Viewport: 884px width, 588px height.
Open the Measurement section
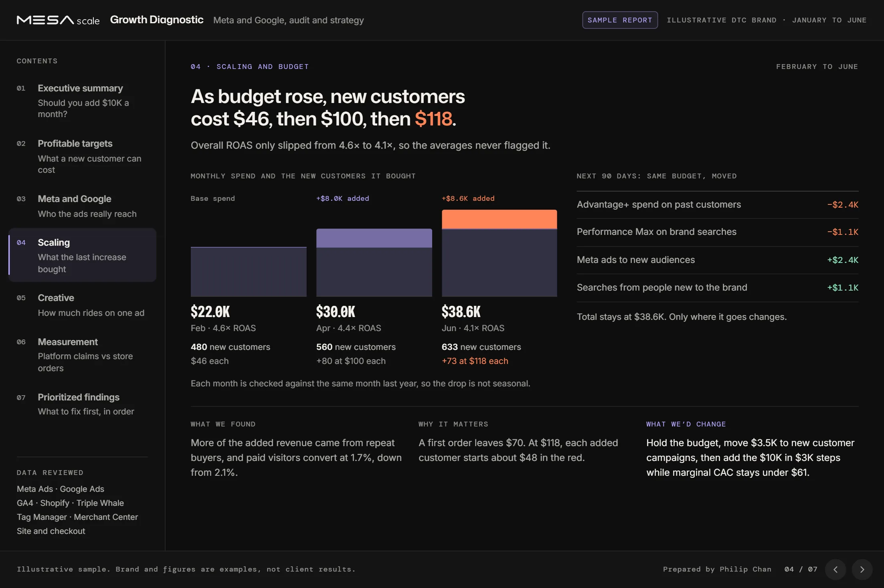[82, 355]
